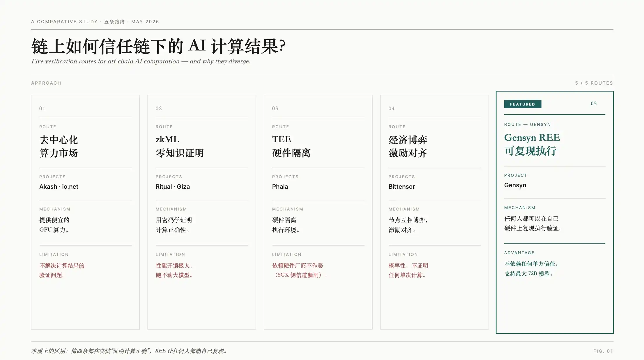The image size is (644, 360).
Task: Click the limitation text 概率性，不证明任何单次计算。
Action: click(x=408, y=270)
